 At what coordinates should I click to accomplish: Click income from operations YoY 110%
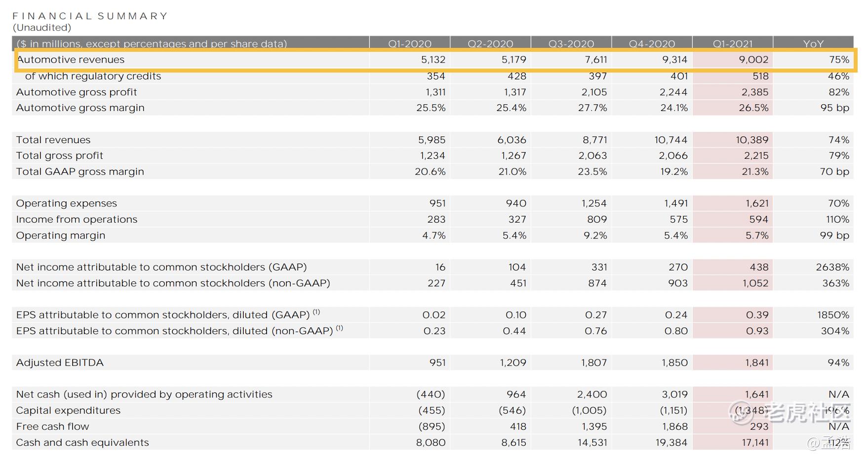(837, 219)
